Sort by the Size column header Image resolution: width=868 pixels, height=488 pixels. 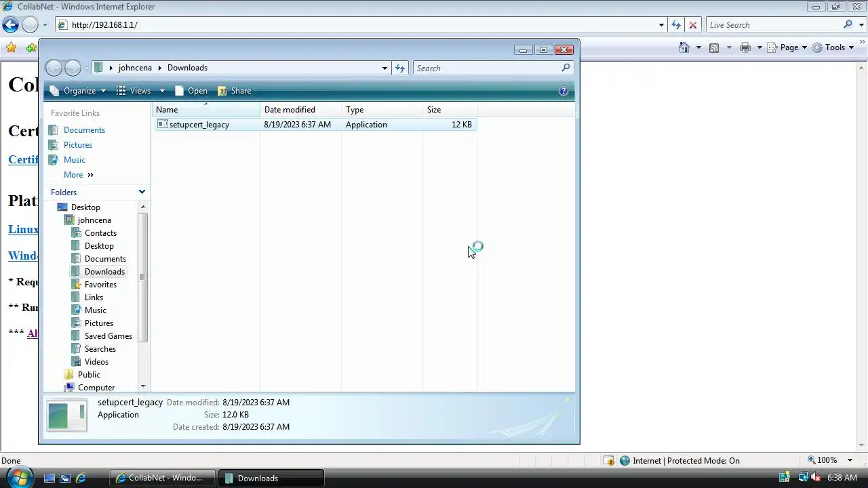450,110
